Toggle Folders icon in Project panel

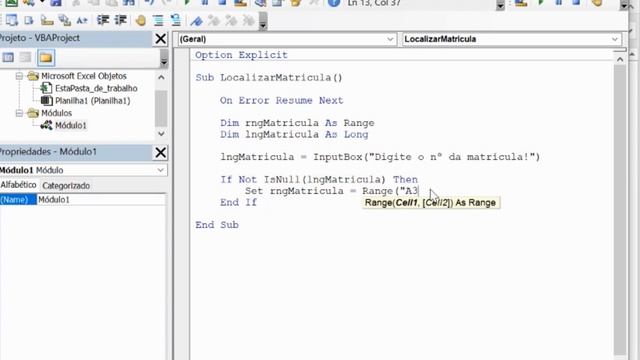[x=46, y=58]
